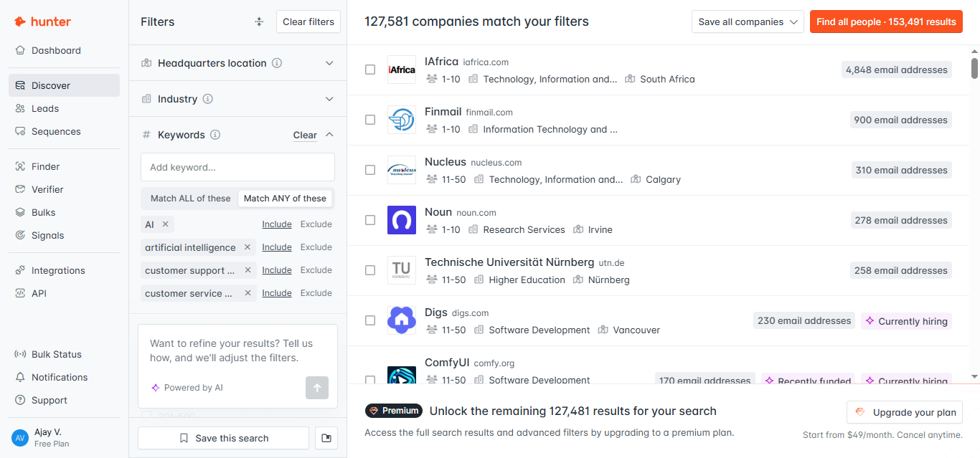Select Match ANY of these
Viewport: 980px width, 458px height.
coord(285,199)
